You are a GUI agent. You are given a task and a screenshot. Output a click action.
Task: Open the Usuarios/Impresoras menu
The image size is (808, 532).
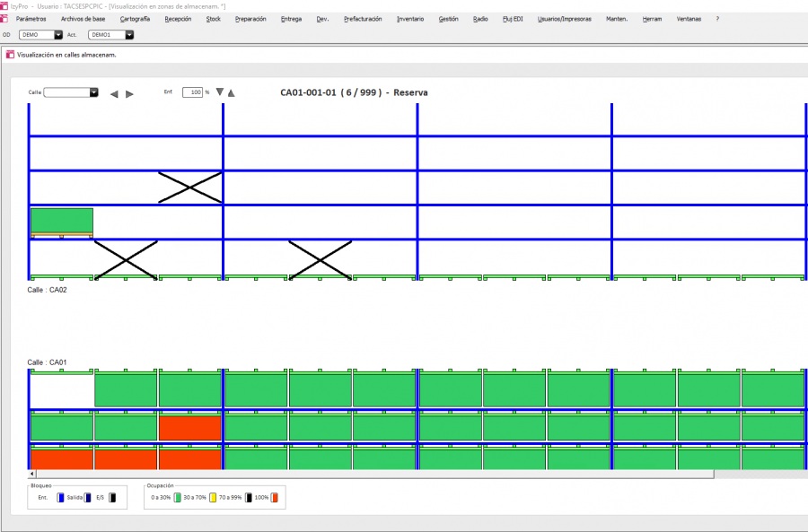564,19
